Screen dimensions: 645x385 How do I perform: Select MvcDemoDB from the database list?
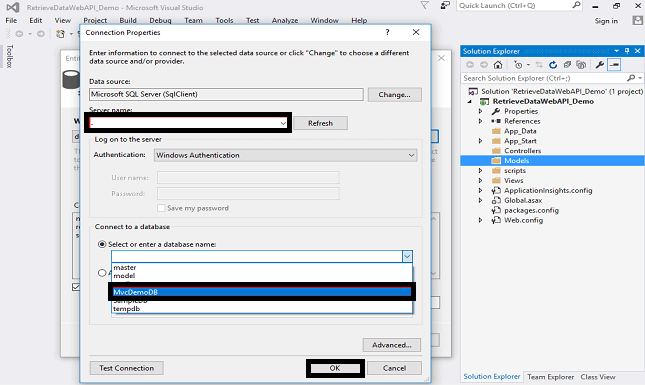(x=262, y=292)
